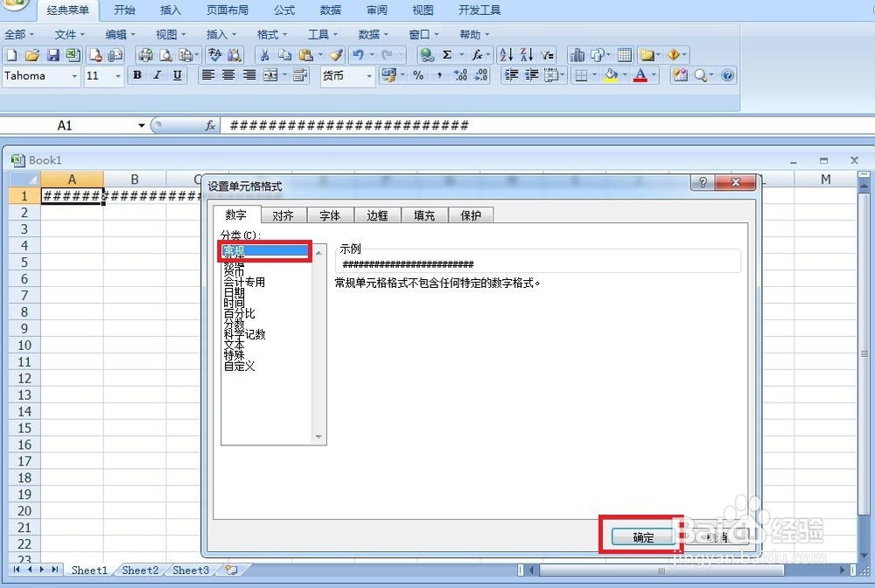Decrease decimal places

tap(480, 75)
